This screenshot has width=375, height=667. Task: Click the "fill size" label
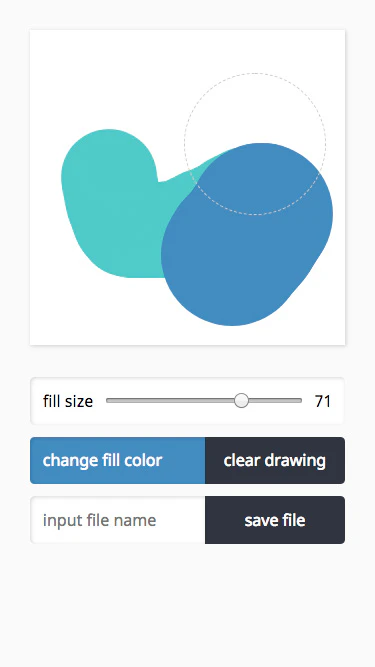(x=68, y=401)
